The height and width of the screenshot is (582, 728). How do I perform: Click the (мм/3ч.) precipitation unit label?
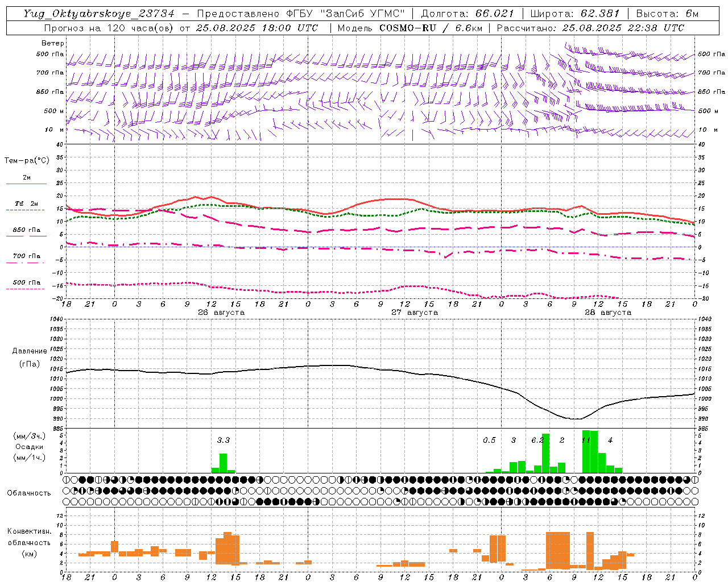click(30, 436)
